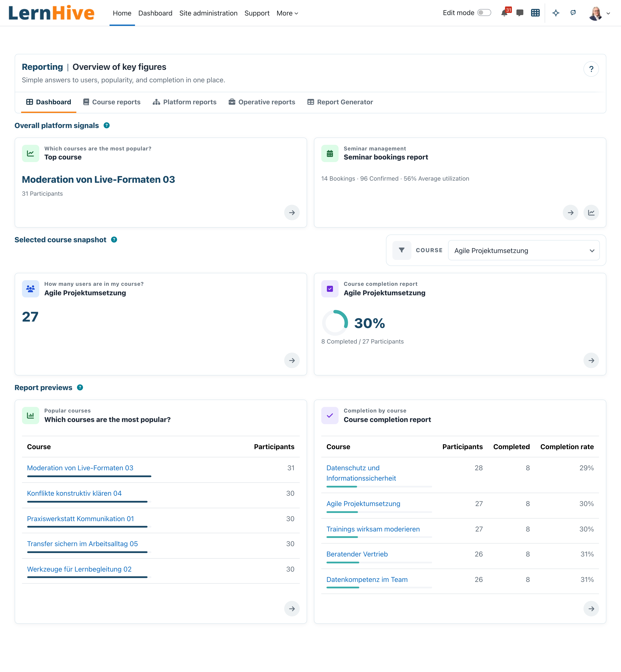
Task: Open users in course arrow button
Action: pos(292,360)
